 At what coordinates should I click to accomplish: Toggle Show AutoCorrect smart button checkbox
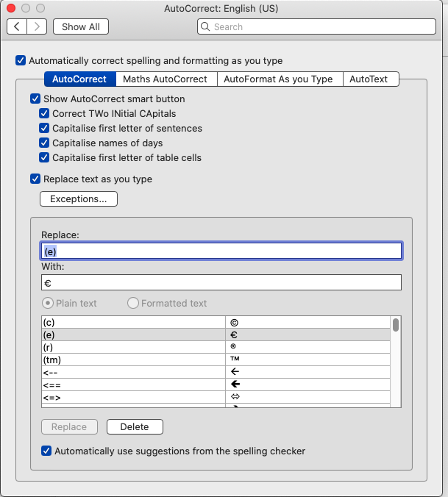pyautogui.click(x=35, y=99)
